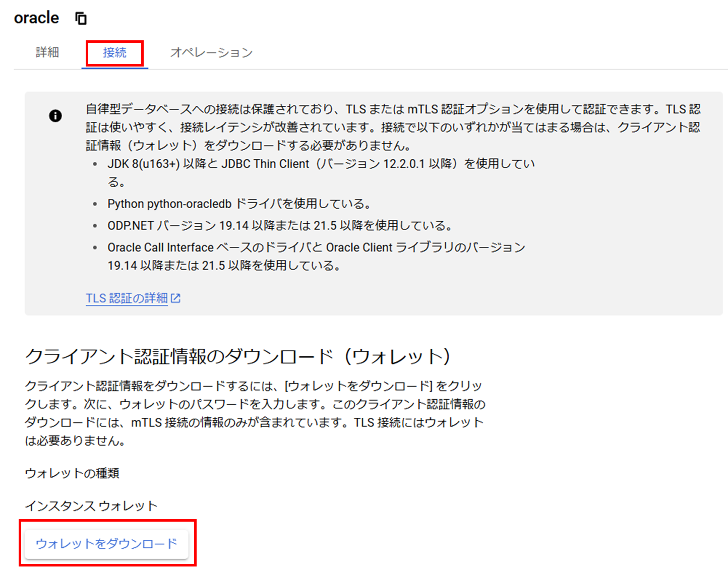Click the ウォレットの種類 label
Image resolution: width=728 pixels, height=567 pixels.
pos(72,473)
